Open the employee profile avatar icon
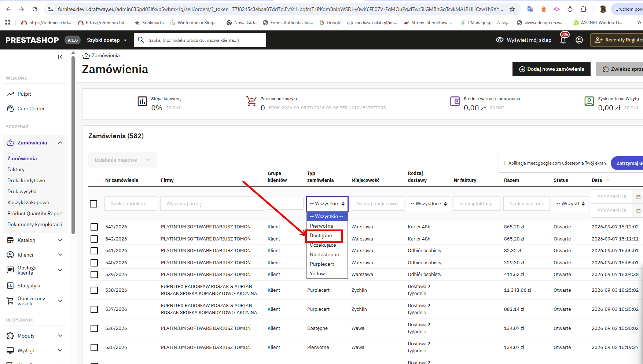 coord(579,40)
